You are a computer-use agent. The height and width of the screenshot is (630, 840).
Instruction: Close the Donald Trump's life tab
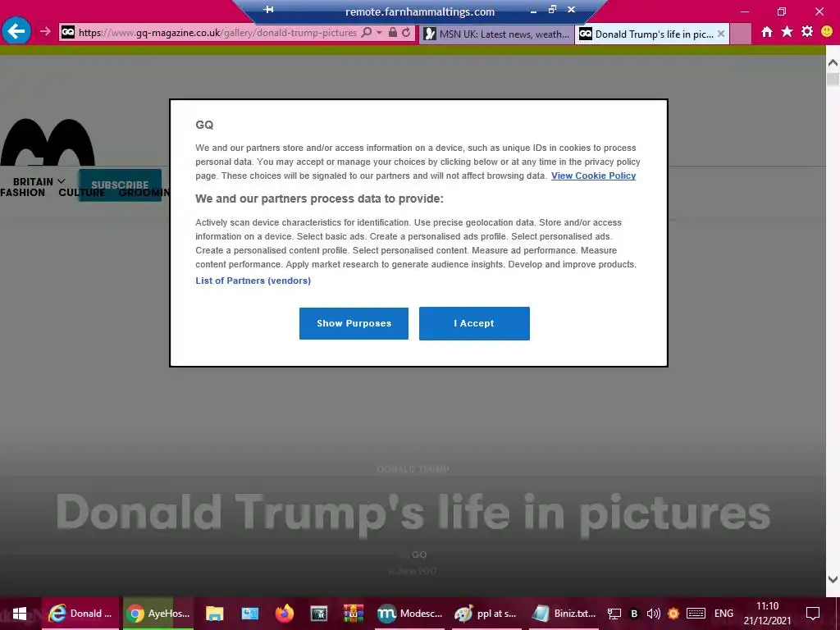tap(721, 34)
